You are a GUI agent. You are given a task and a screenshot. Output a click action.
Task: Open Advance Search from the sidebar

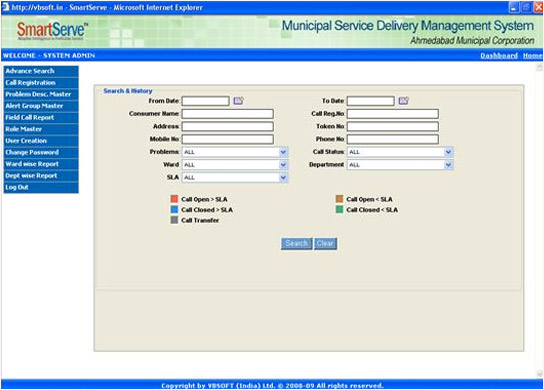pyautogui.click(x=41, y=71)
